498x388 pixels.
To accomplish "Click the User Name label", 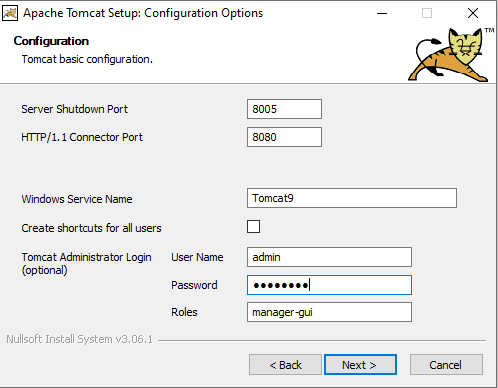I will tap(197, 257).
